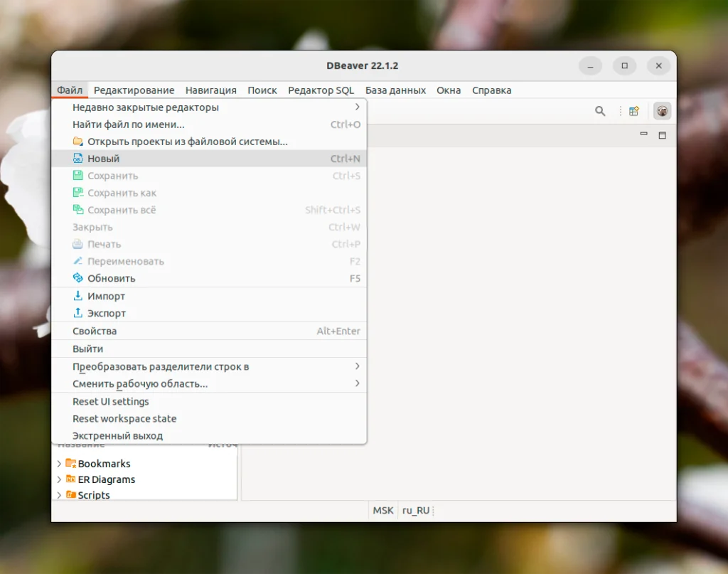Expand the ER Diagrams folder

tap(60, 479)
